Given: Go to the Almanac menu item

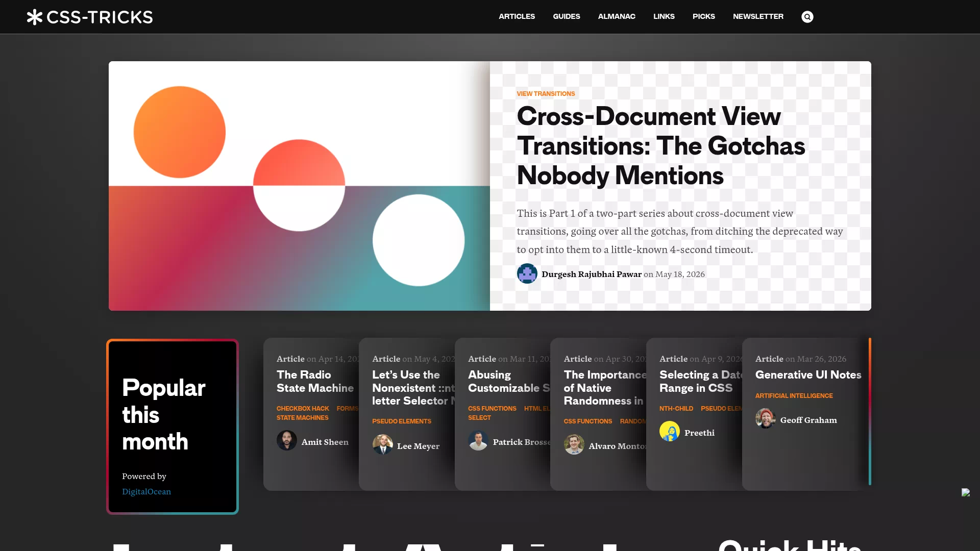Looking at the screenshot, I should click(617, 16).
